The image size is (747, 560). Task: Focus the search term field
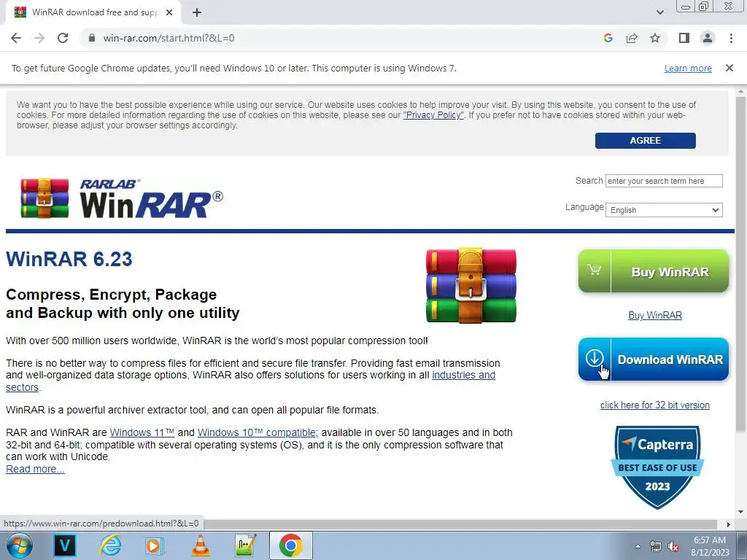[664, 181]
